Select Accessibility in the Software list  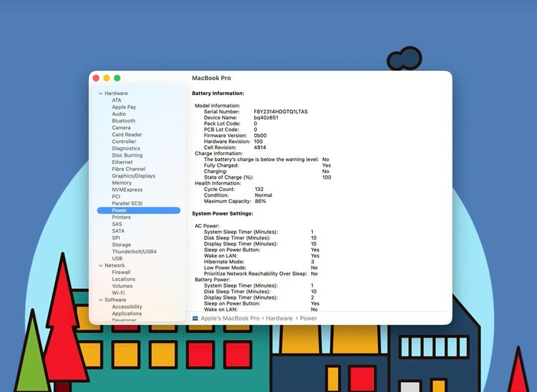click(127, 307)
